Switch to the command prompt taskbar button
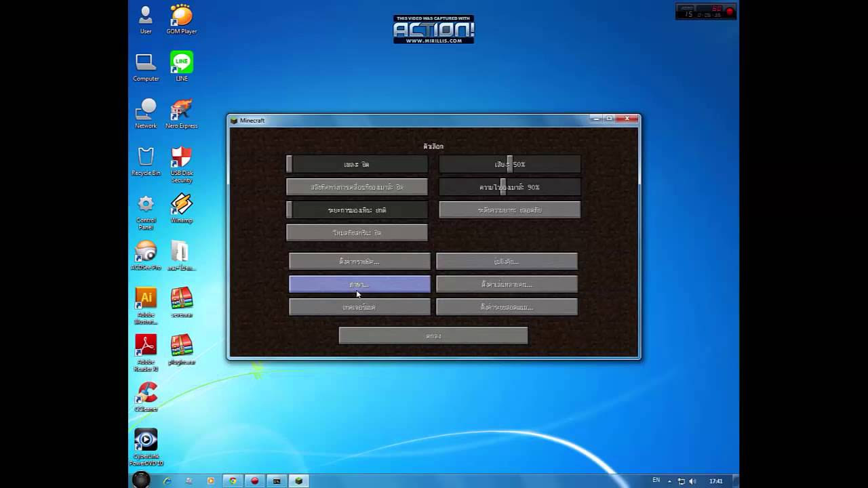 pyautogui.click(x=277, y=481)
